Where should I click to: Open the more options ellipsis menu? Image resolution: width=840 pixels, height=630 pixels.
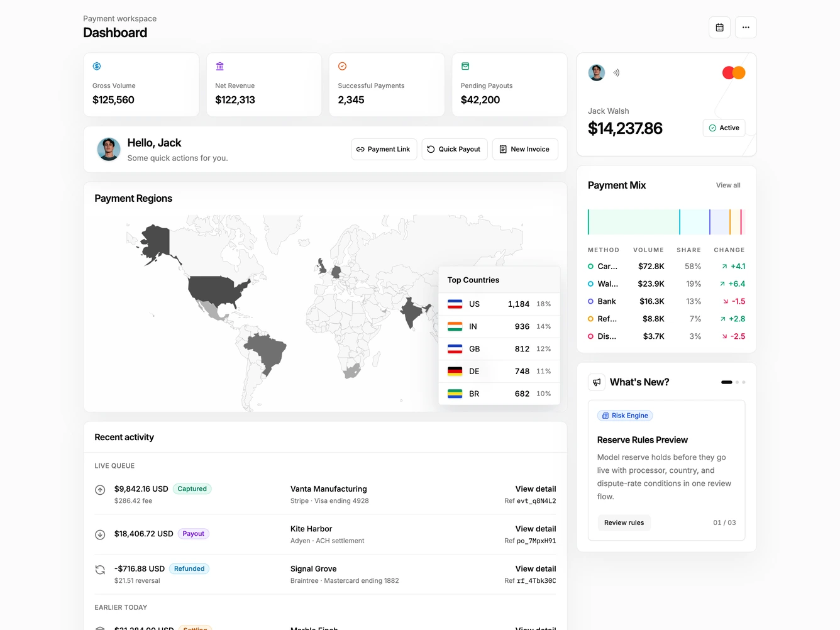pyautogui.click(x=746, y=28)
